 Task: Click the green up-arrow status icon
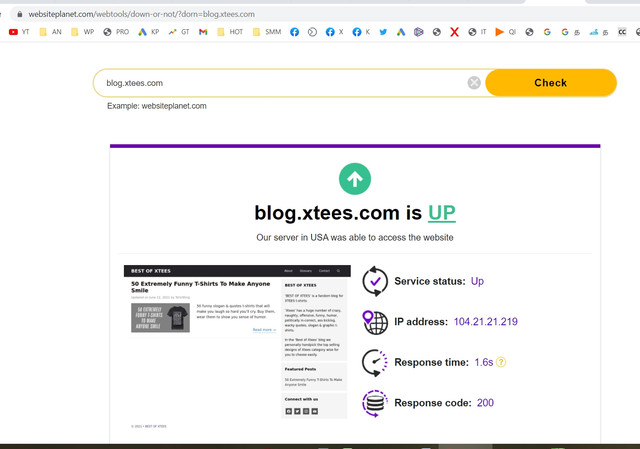point(355,179)
